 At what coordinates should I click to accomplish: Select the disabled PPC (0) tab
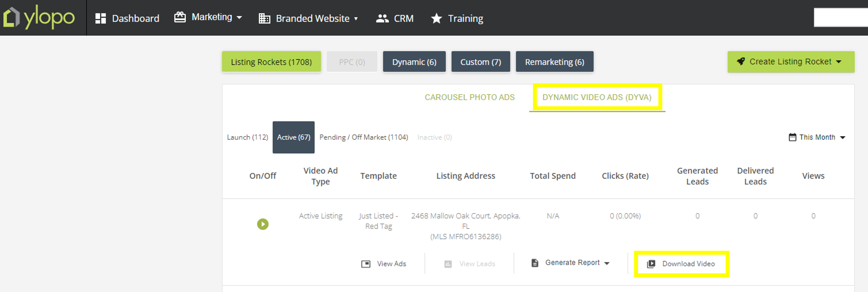tap(352, 62)
